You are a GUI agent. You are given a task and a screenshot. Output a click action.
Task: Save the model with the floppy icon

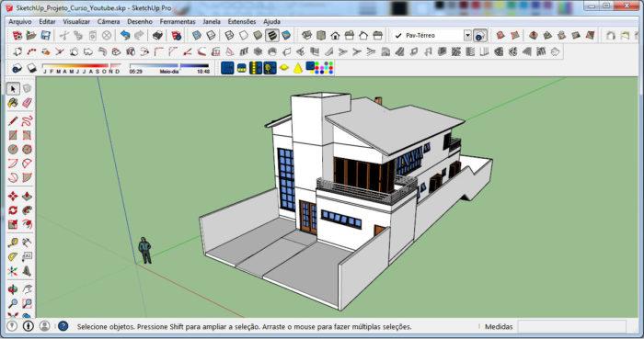pyautogui.click(x=45, y=36)
